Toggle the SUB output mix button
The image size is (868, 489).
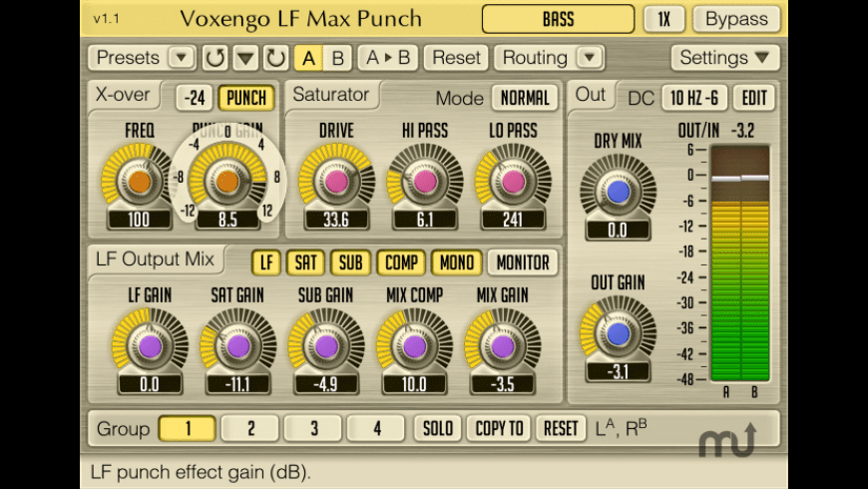click(x=350, y=262)
